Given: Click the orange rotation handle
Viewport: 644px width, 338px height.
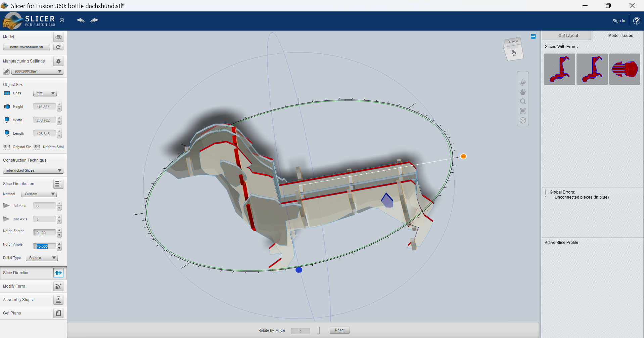Looking at the screenshot, I should 463,156.
